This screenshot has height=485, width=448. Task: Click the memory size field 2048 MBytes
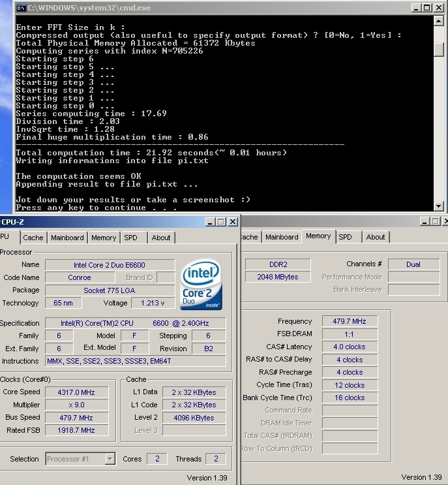[x=278, y=277]
